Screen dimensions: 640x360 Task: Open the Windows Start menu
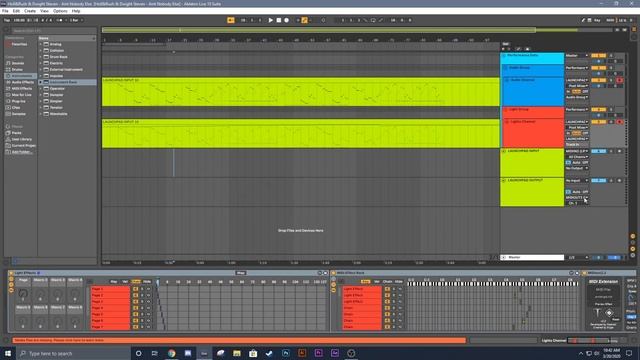(8, 353)
